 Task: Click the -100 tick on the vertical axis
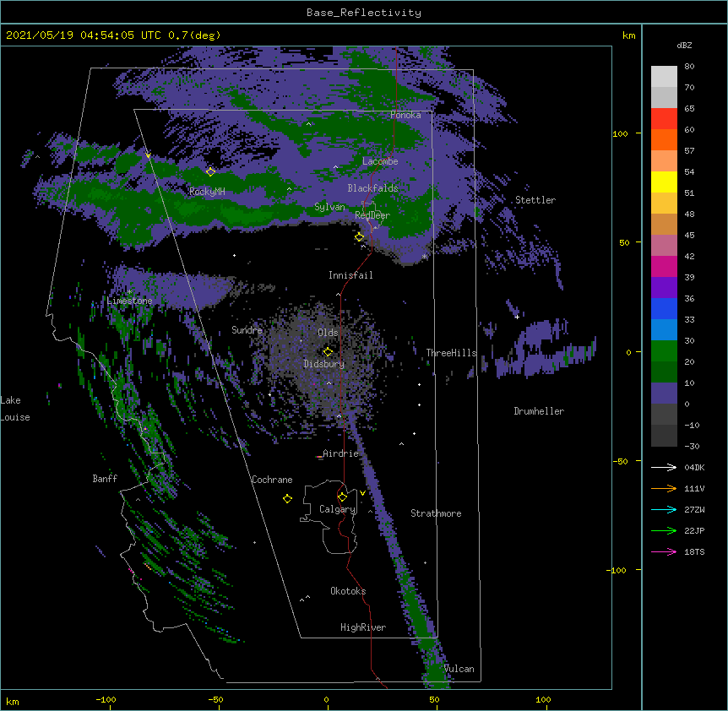[x=617, y=570]
